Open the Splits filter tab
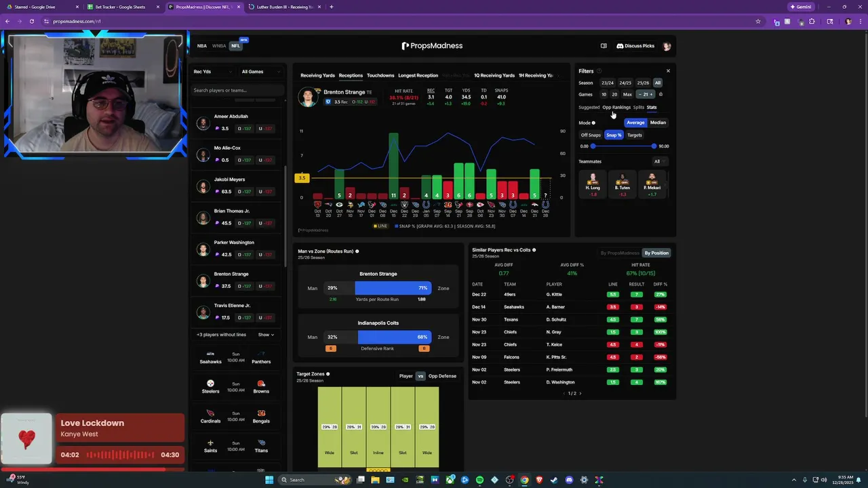 (638, 107)
